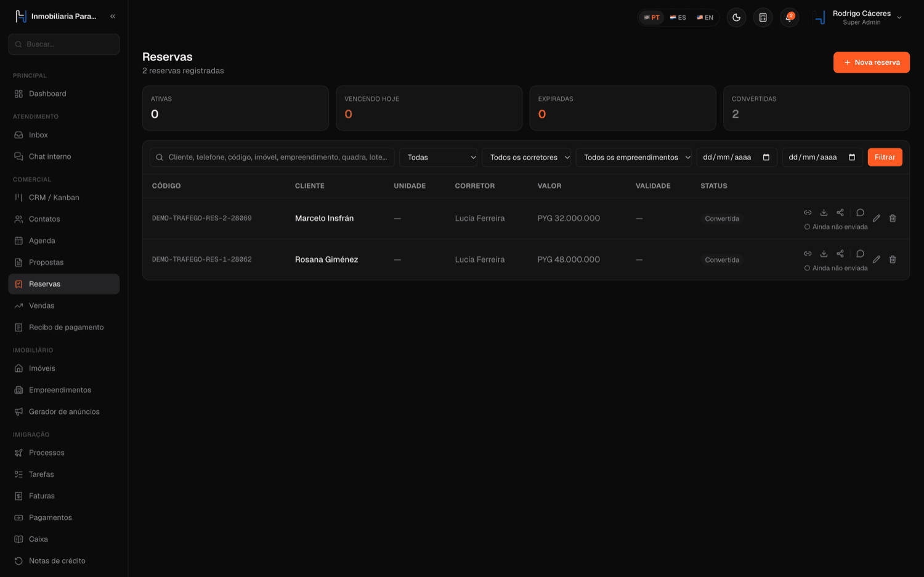Open Gerador de anúncios
Viewport: 924px width, 577px height.
click(x=64, y=411)
